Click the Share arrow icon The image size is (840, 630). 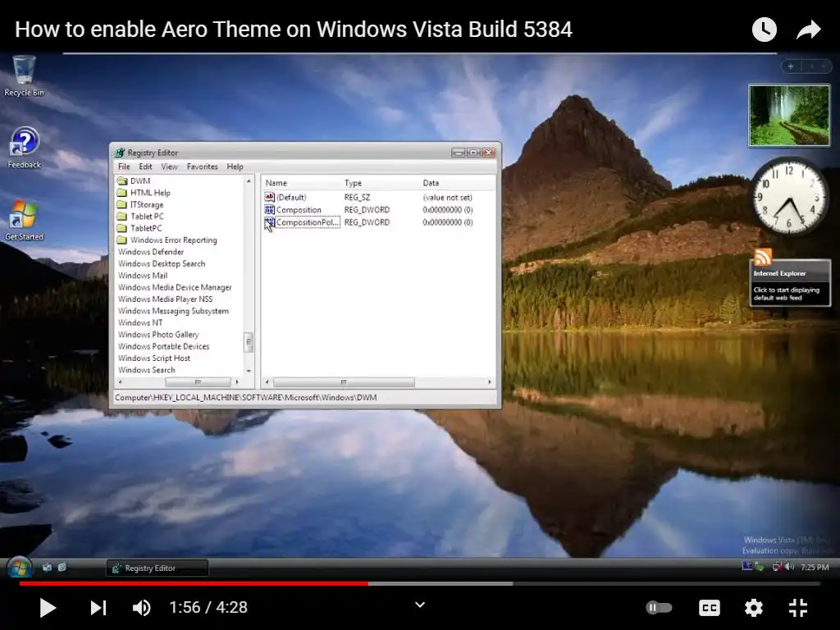(x=808, y=30)
